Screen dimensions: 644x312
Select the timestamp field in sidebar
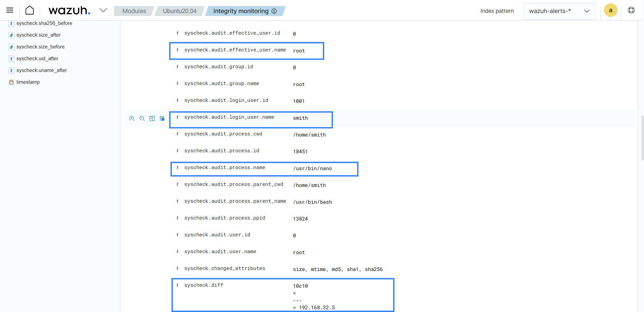point(28,82)
